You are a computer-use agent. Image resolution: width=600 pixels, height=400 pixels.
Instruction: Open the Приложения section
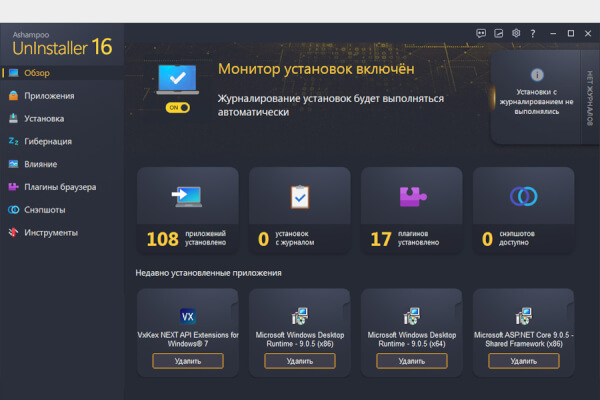tap(62, 96)
